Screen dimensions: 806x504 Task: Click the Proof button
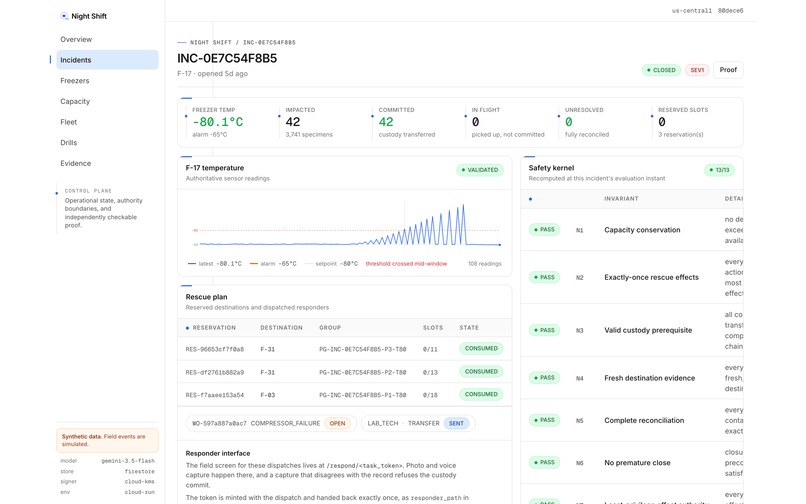[x=728, y=70]
